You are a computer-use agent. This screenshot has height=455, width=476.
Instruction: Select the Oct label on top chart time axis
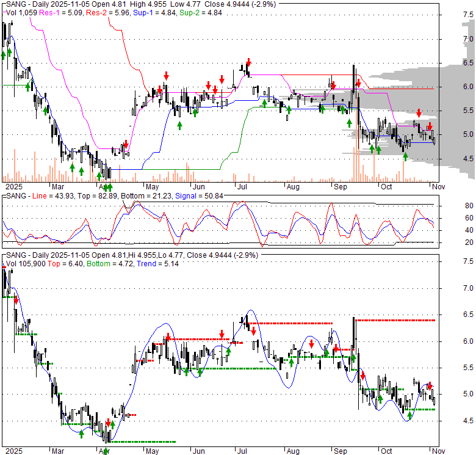386,186
